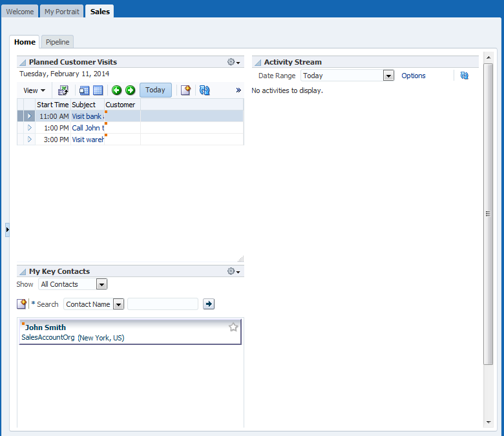Sort by Start Time column header
504x436 pixels.
[53, 105]
